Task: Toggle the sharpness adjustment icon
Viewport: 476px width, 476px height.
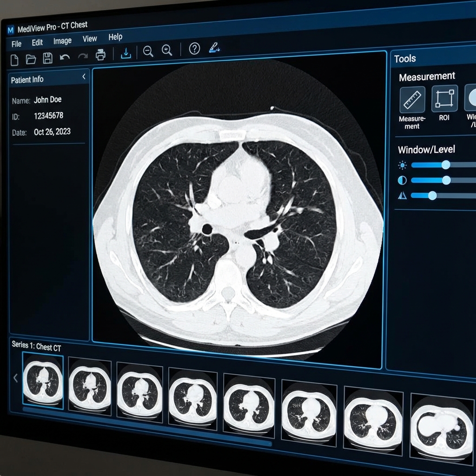Action: click(x=403, y=196)
